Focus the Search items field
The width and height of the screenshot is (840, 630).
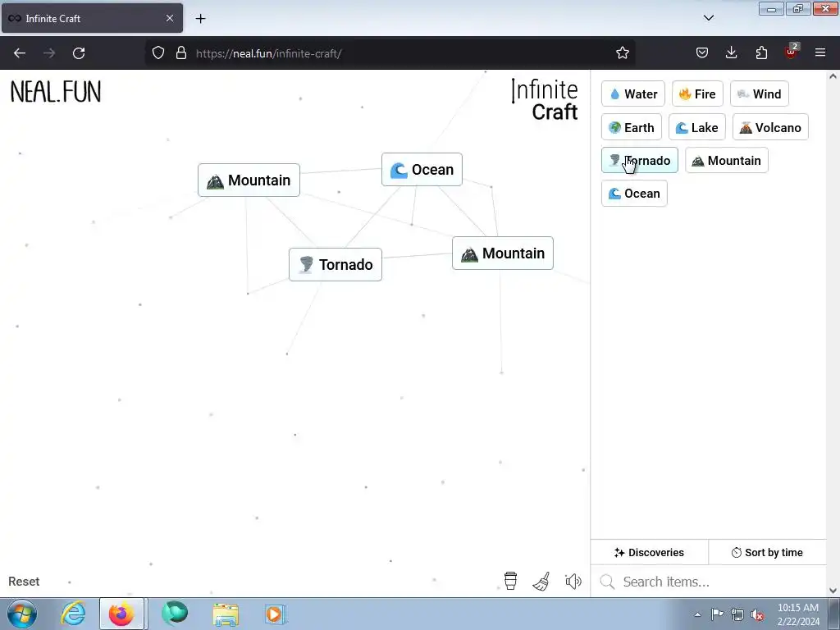click(x=708, y=582)
